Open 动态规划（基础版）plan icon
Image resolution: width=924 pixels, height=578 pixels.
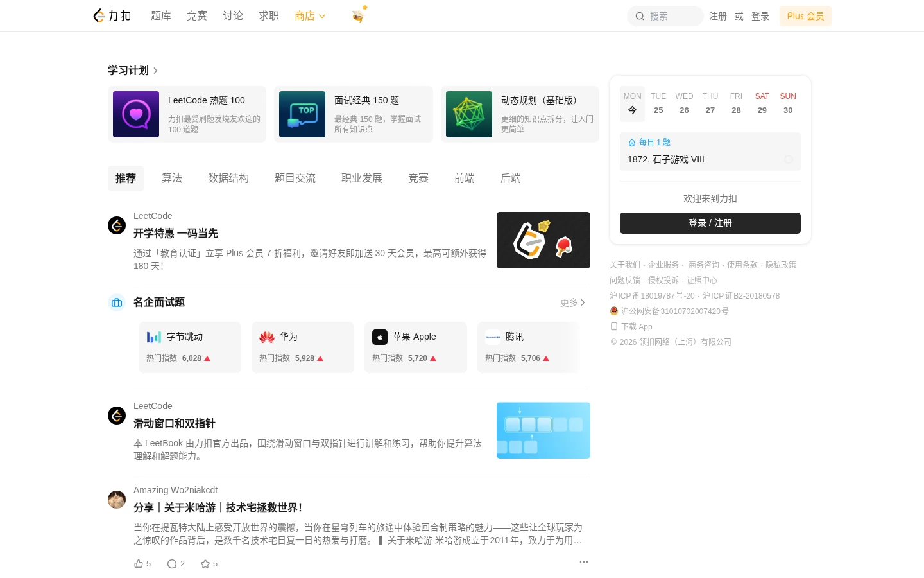click(469, 114)
